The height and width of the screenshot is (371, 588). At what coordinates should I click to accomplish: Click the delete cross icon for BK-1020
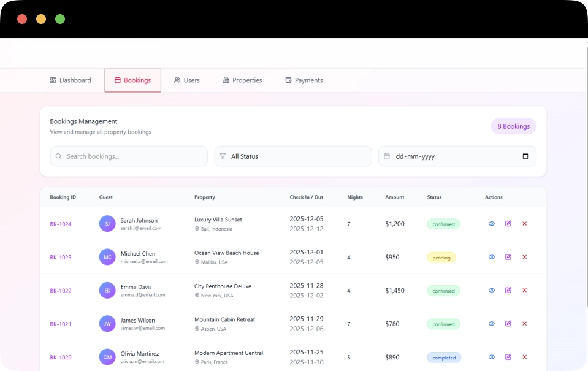[x=524, y=357]
